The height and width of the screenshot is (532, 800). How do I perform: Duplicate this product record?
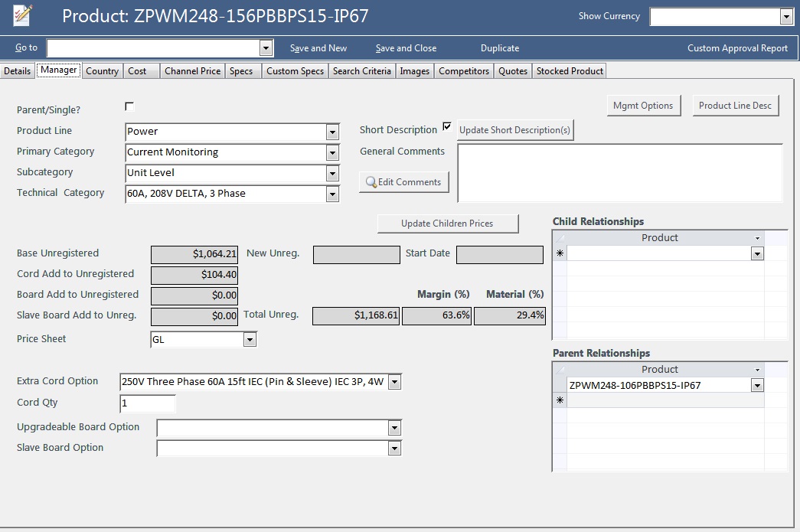point(500,48)
